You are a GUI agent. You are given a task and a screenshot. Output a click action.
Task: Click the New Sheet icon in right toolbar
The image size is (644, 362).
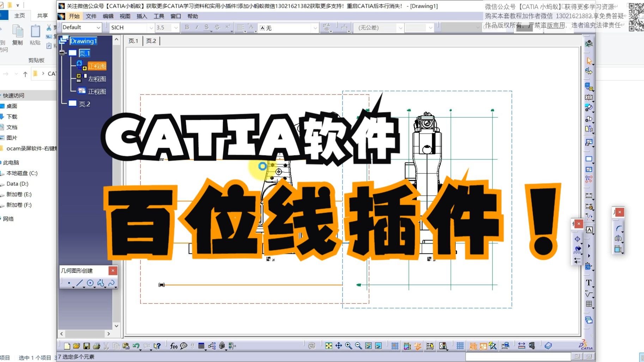(x=589, y=159)
